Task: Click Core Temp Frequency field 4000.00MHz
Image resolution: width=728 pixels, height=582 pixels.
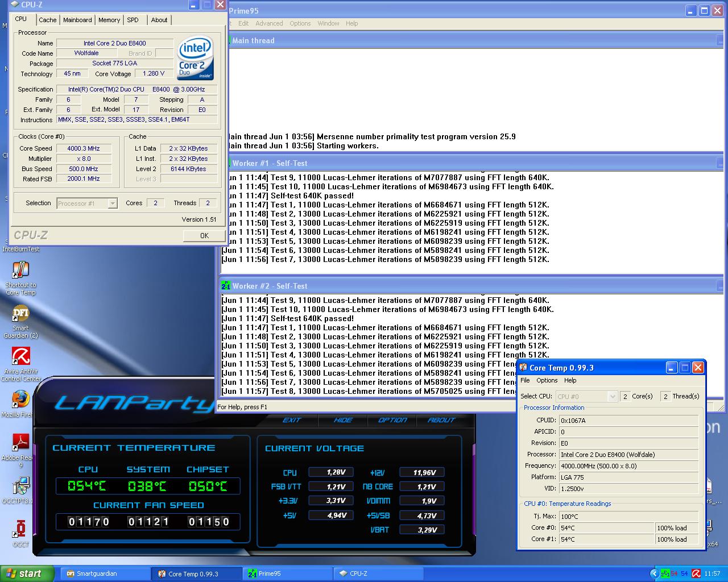Action: click(628, 465)
